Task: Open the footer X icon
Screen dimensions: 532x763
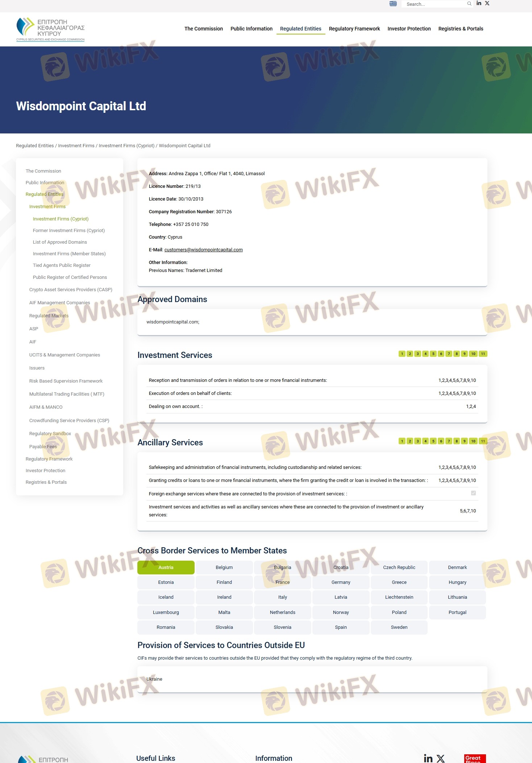Action: 440,758
